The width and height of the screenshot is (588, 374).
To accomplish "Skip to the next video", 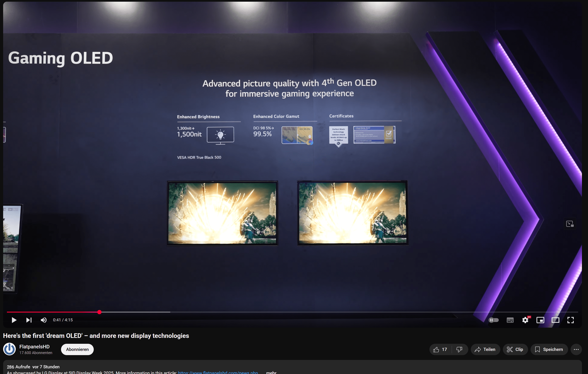I will (x=29, y=320).
